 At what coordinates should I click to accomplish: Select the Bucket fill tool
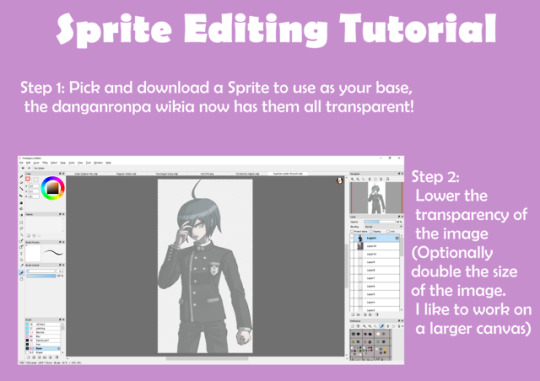21,209
